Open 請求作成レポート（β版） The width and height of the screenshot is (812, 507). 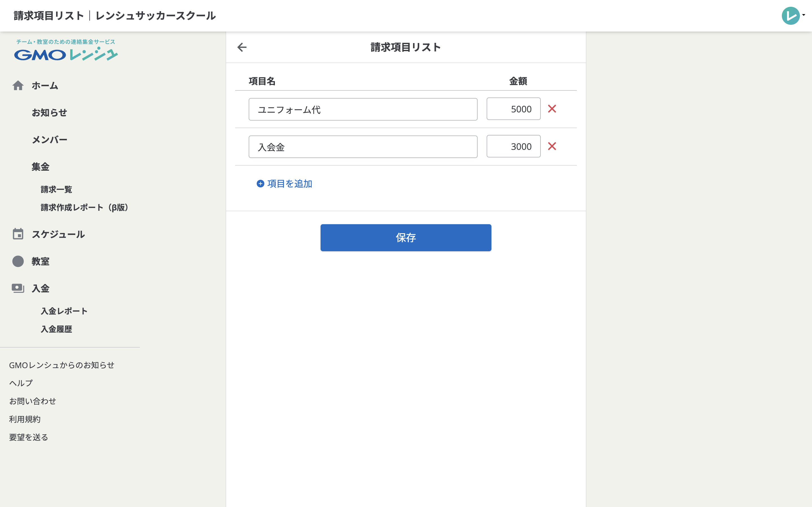[x=84, y=207]
